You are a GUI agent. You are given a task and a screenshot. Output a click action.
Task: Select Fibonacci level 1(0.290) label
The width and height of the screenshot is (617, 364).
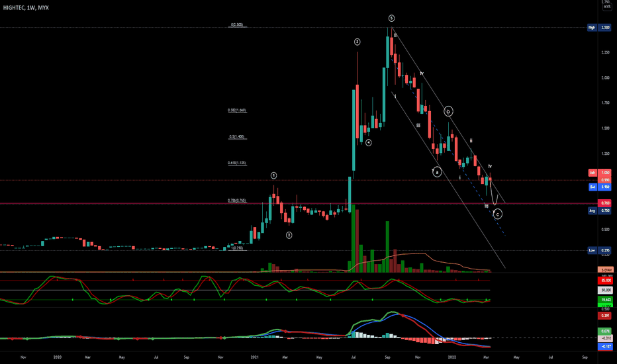click(237, 248)
